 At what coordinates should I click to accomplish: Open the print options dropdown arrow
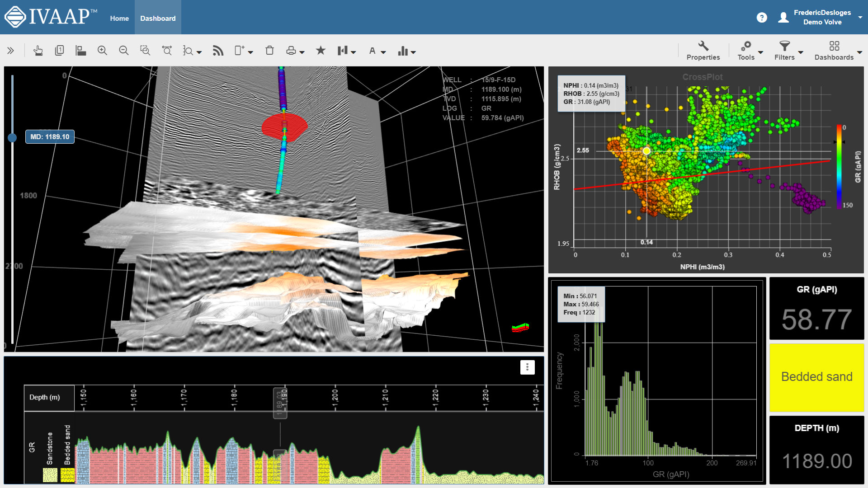[x=302, y=52]
